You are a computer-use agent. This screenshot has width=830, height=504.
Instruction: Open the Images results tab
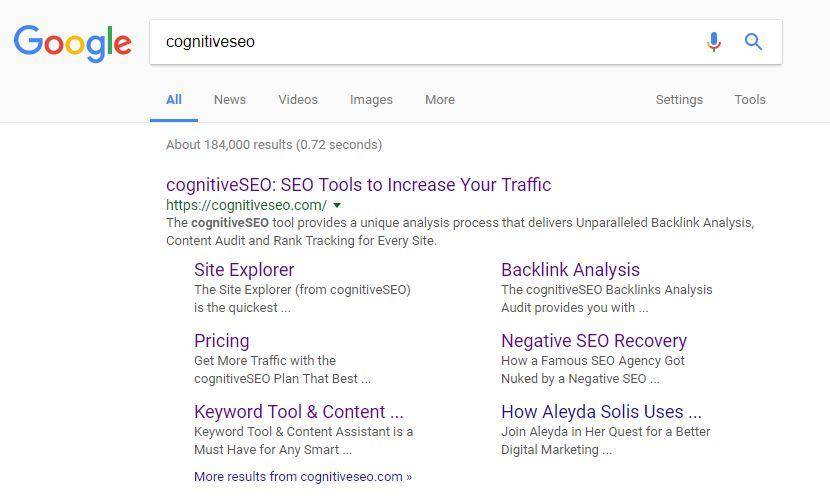(x=371, y=100)
